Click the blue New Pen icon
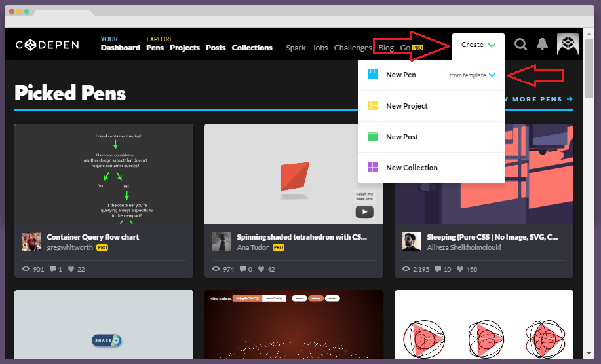The width and height of the screenshot is (601, 364). [x=372, y=74]
